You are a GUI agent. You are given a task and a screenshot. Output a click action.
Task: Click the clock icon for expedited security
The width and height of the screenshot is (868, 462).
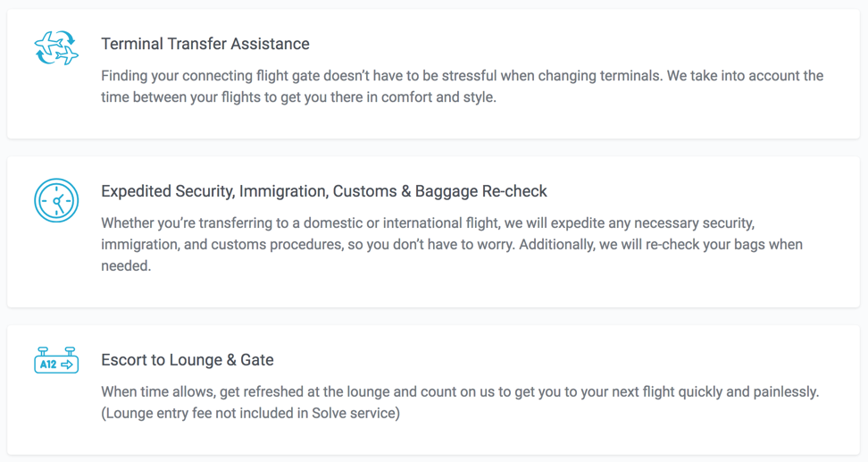pos(56,200)
